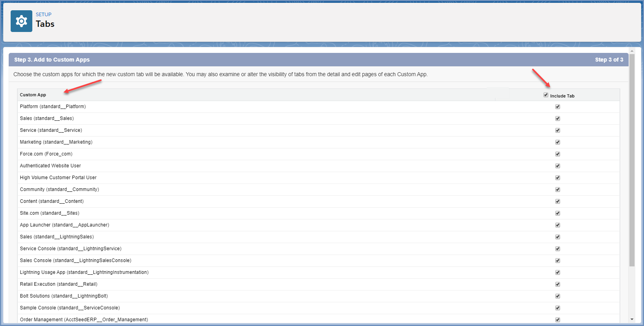Click the Tabs page title
644x326 pixels.
click(x=45, y=24)
